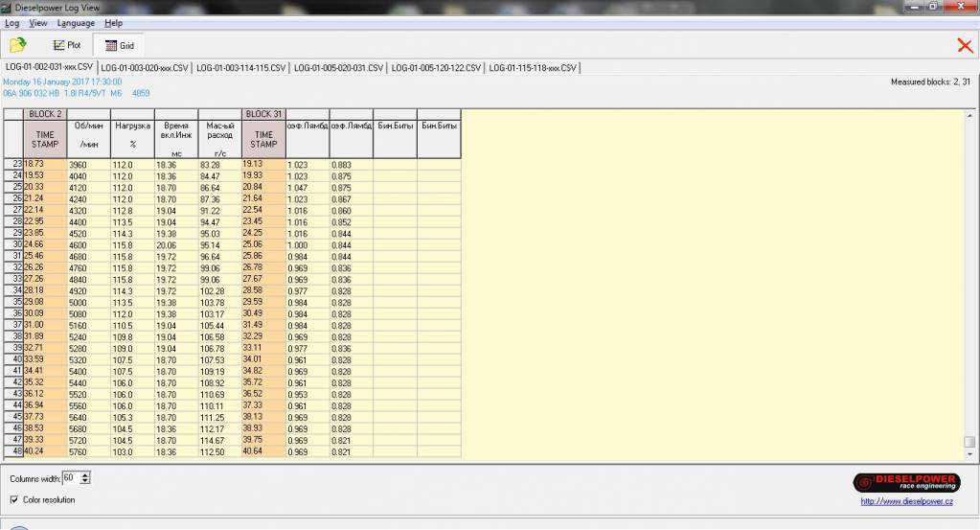This screenshot has height=530, width=980.
Task: Click the red X close-log icon
Action: 965,45
